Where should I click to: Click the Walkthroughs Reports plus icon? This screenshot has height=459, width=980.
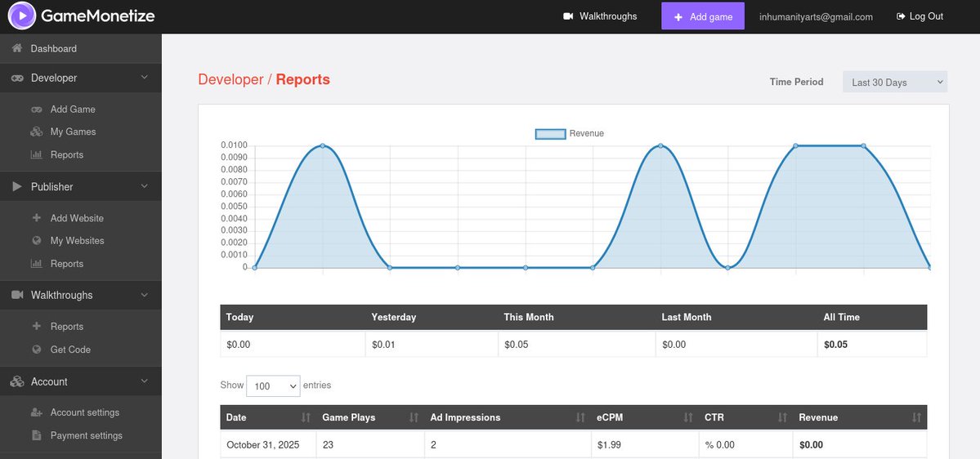[37, 326]
